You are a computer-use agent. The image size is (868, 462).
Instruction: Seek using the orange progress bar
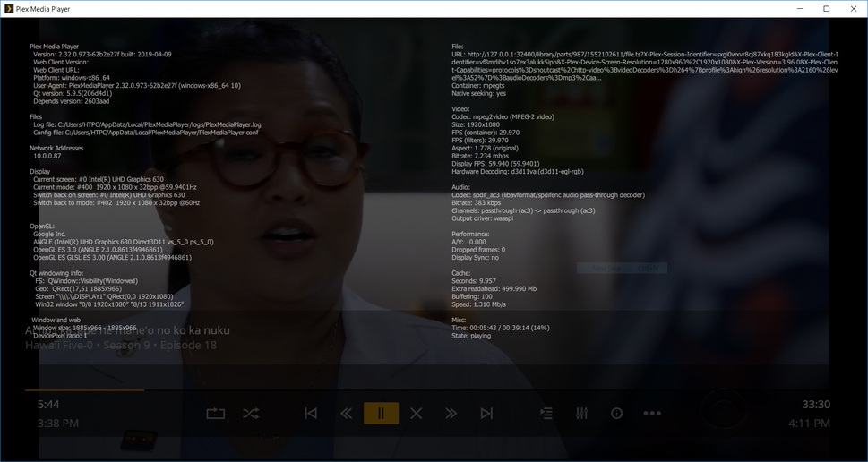pos(85,390)
